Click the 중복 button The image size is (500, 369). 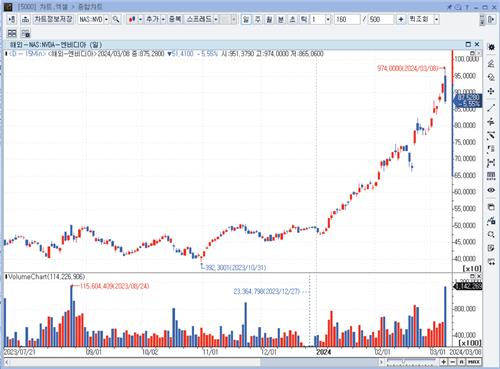pyautogui.click(x=175, y=19)
